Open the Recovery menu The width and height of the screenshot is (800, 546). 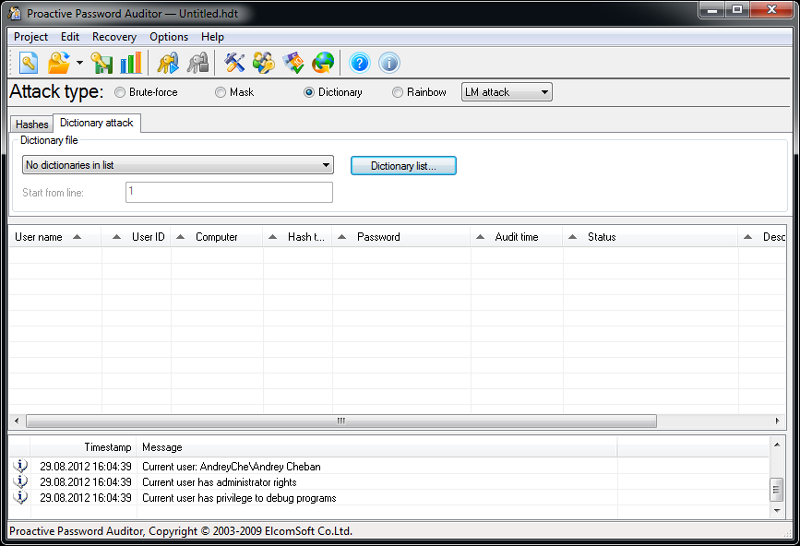(114, 37)
